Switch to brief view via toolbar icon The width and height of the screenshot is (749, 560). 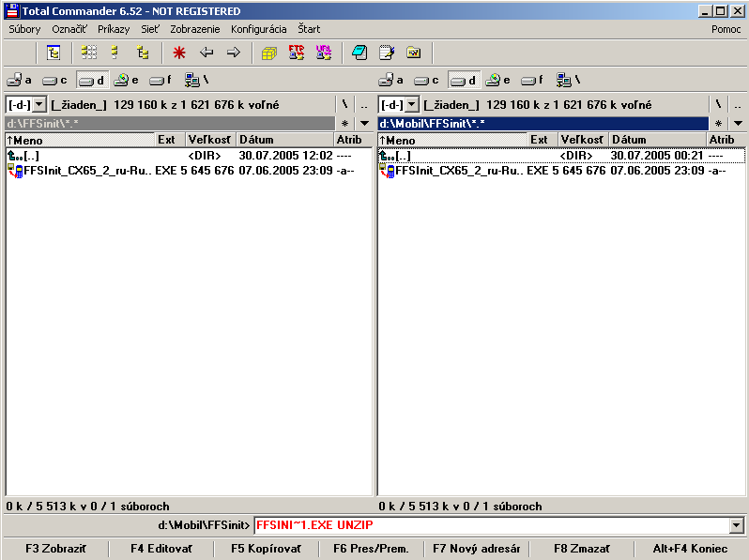coord(89,53)
